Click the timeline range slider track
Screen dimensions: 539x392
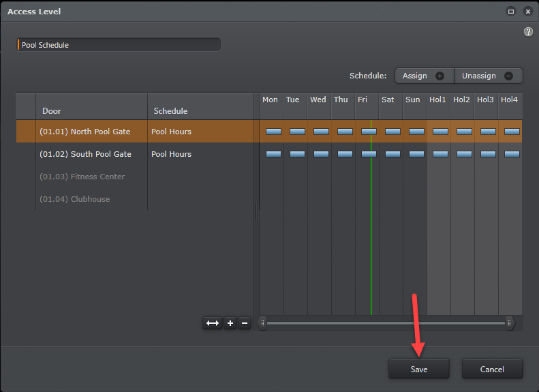(386, 323)
